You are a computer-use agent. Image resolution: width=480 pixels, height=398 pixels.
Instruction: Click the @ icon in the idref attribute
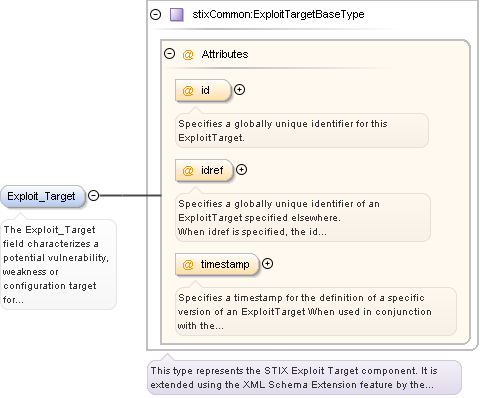click(188, 170)
